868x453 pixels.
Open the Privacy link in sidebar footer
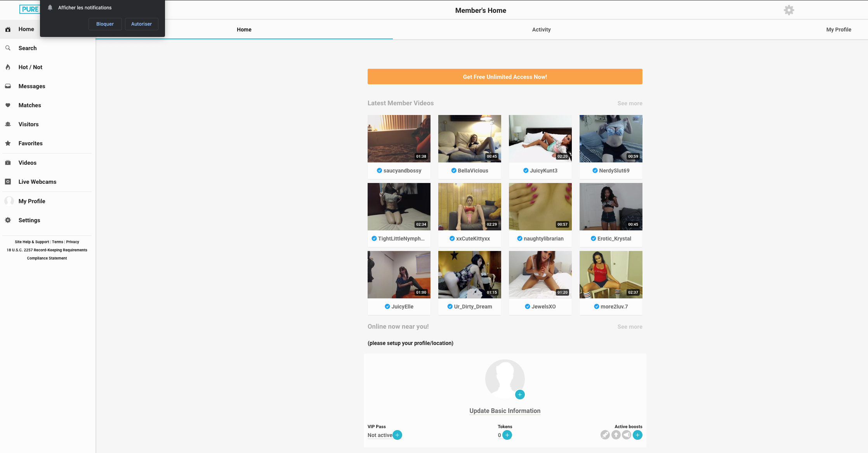pyautogui.click(x=73, y=242)
